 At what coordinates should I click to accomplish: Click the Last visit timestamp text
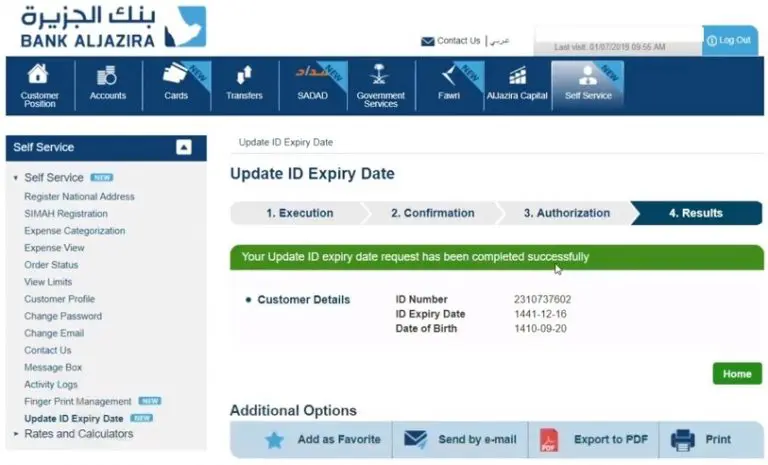[x=609, y=47]
